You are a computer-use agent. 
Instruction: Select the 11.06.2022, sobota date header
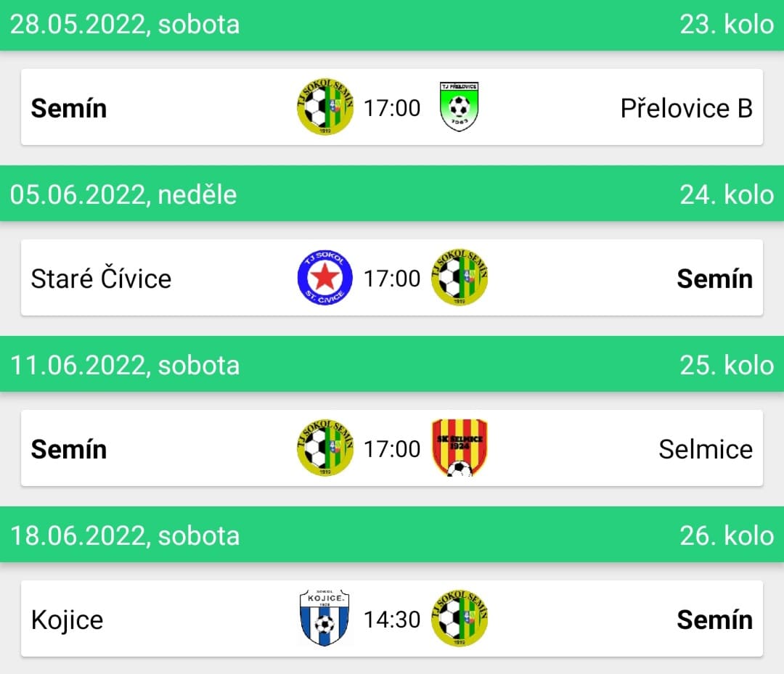(125, 365)
